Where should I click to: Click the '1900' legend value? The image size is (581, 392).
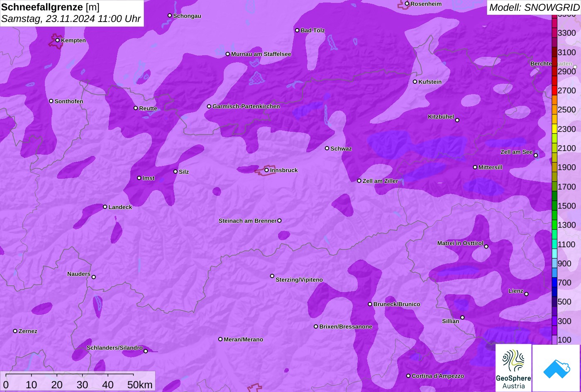(567, 168)
